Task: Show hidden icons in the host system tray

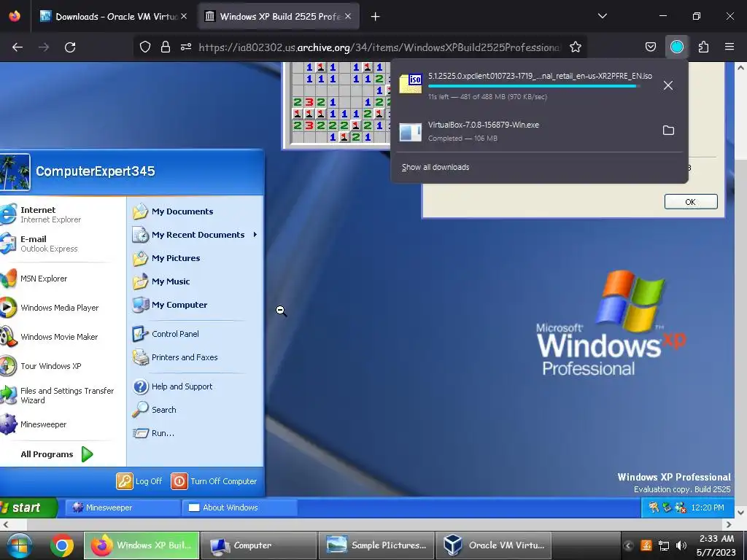Action: [x=628, y=545]
